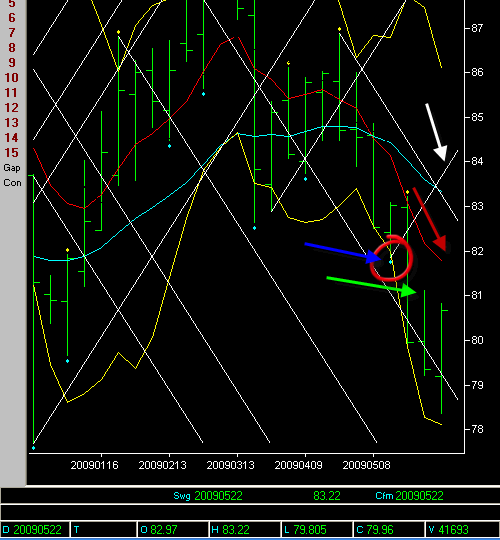Viewport: 500px width, 540px height.
Task: Click the 86 price axis label
Action: pos(477,72)
